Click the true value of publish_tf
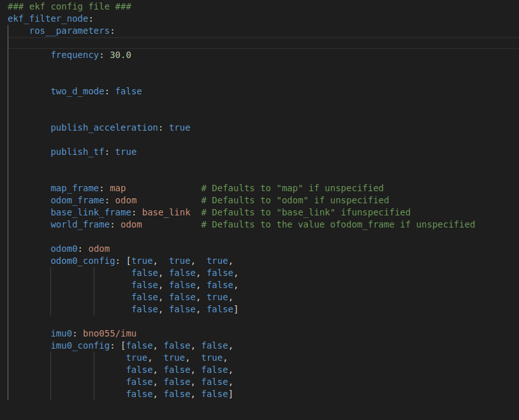 (125, 152)
